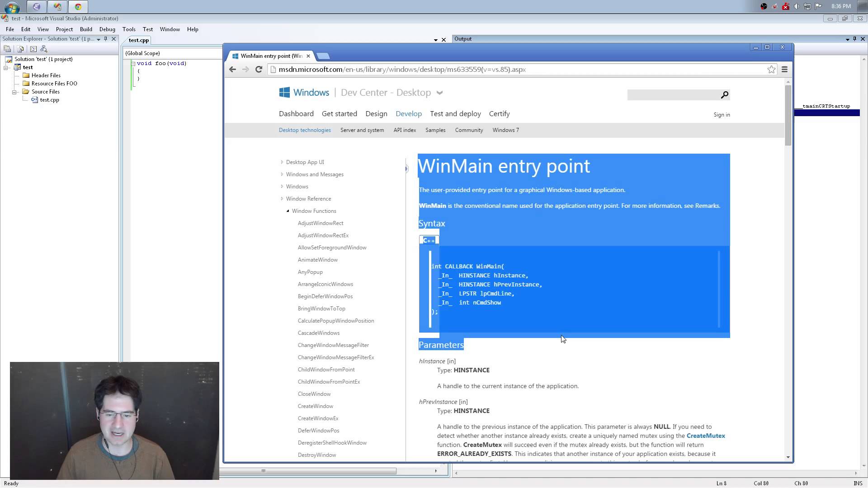
Task: Expand the Dev Center - Desktop dropdown
Action: coord(439,93)
